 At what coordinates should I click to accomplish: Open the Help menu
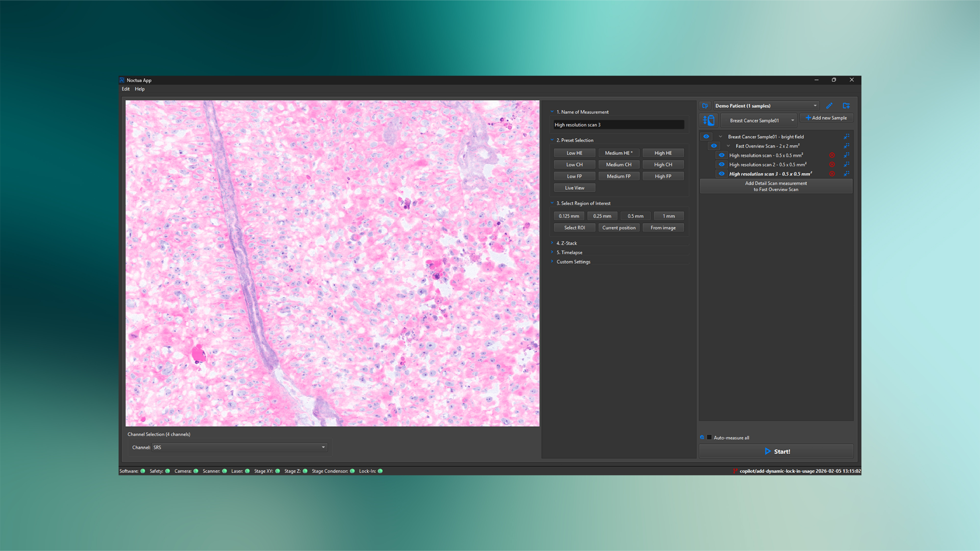tap(140, 89)
